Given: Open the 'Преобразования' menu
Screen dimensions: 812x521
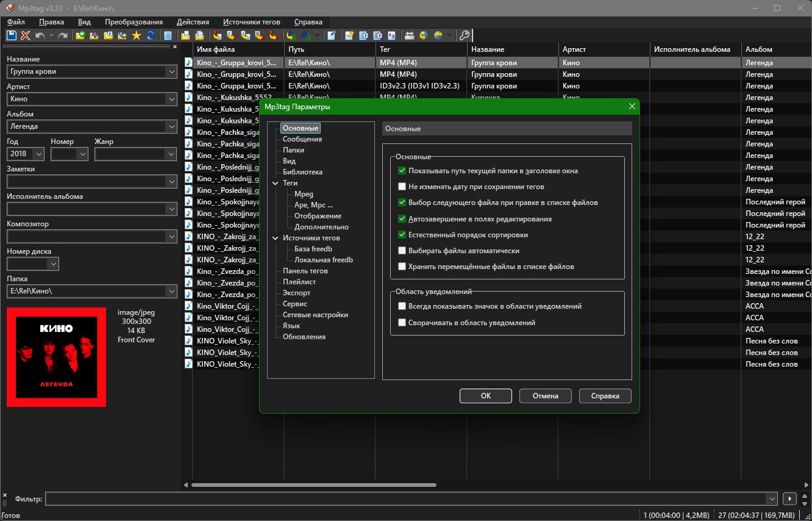Looking at the screenshot, I should point(134,21).
